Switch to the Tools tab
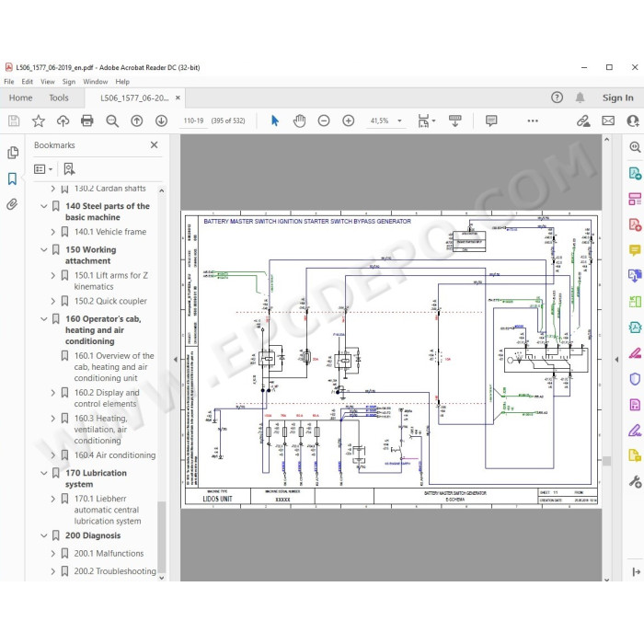The height and width of the screenshot is (644, 644). (59, 98)
